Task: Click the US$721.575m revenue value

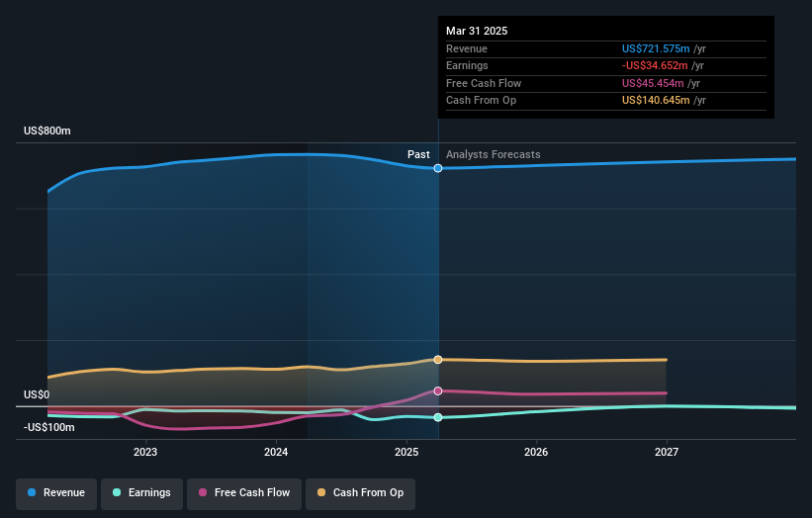Action: coord(656,48)
